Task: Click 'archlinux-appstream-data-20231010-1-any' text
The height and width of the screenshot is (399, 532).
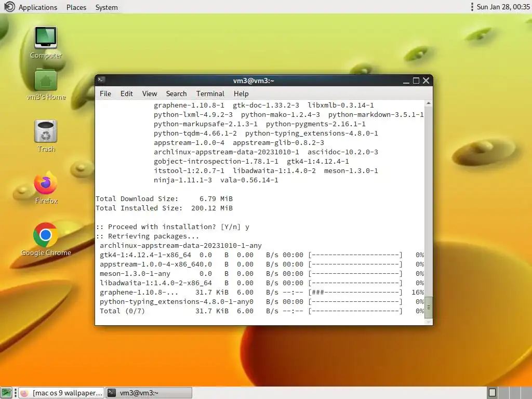Action: click(181, 245)
